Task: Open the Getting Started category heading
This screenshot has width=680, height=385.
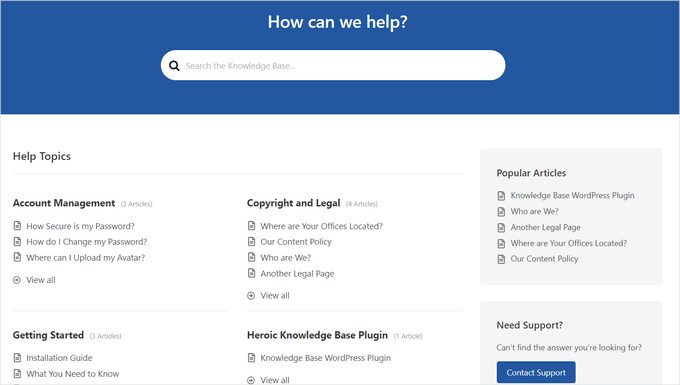Action: click(48, 335)
